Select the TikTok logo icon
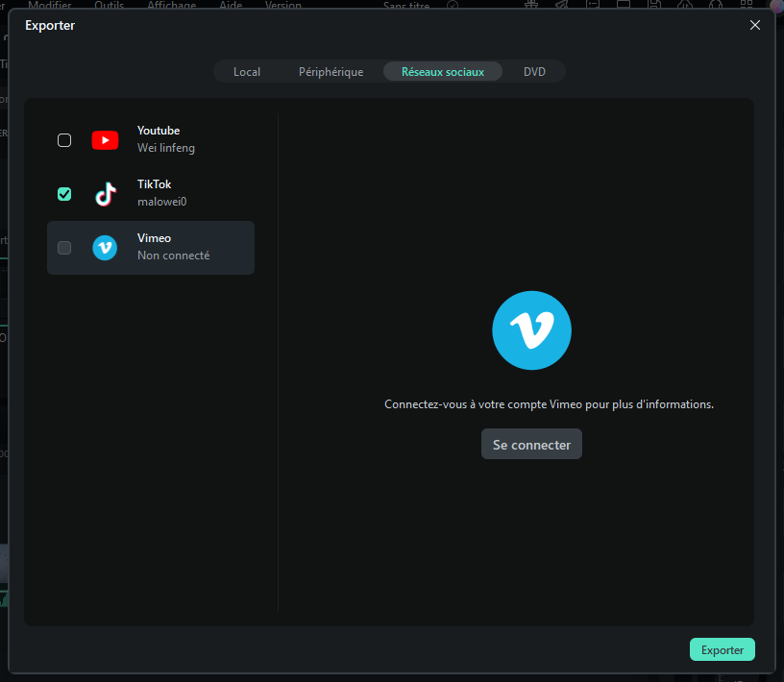The width and height of the screenshot is (784, 682). click(106, 194)
